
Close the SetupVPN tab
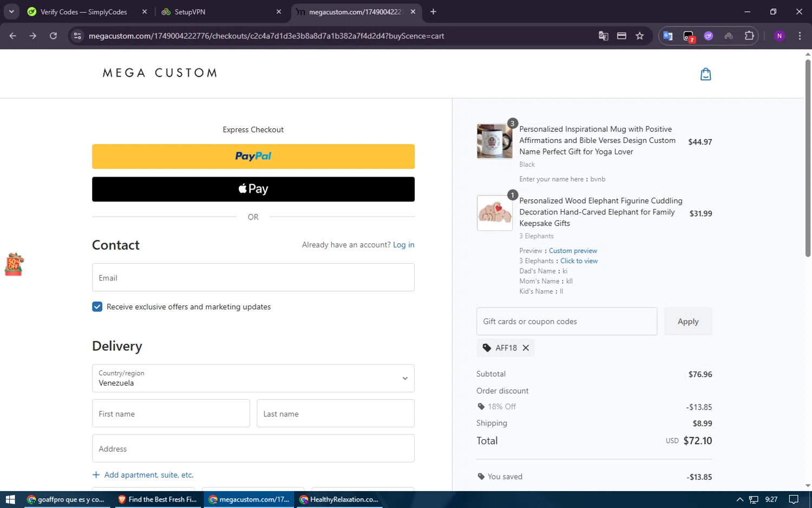[x=279, y=11]
